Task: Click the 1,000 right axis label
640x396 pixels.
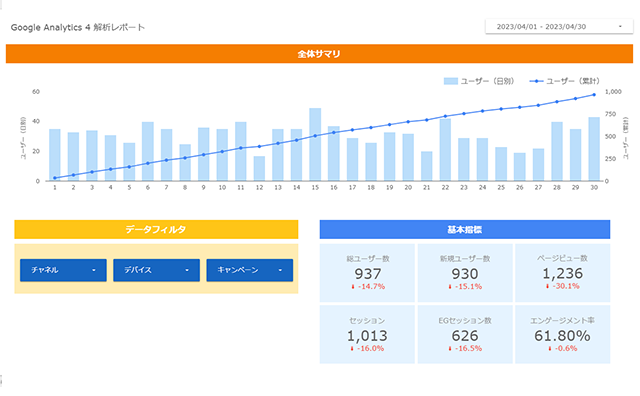Action: [613, 92]
